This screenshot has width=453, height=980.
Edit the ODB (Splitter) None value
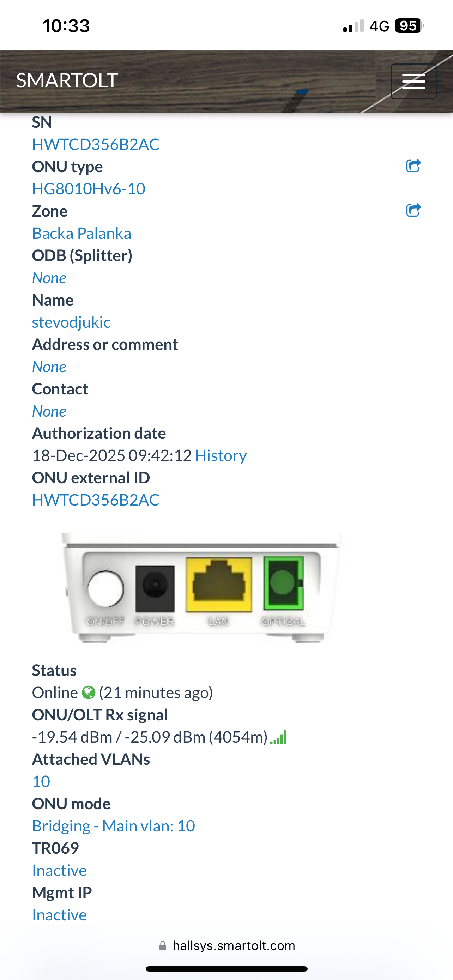pyautogui.click(x=49, y=278)
